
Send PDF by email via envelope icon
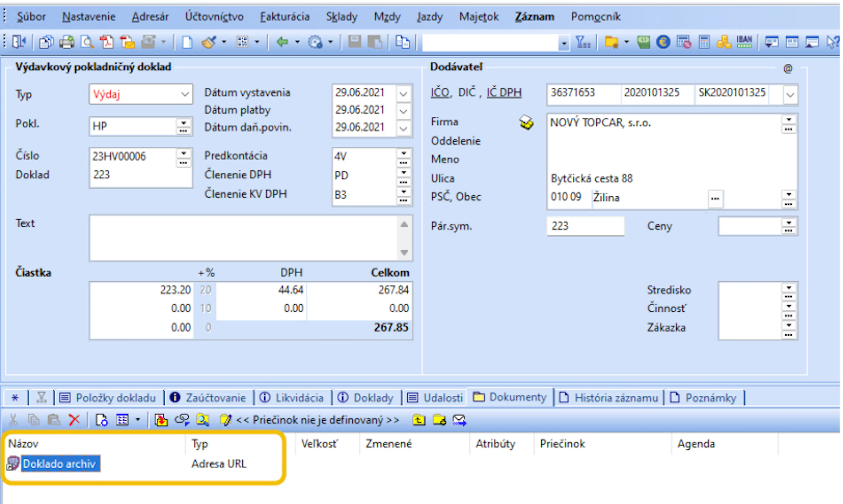128,43
